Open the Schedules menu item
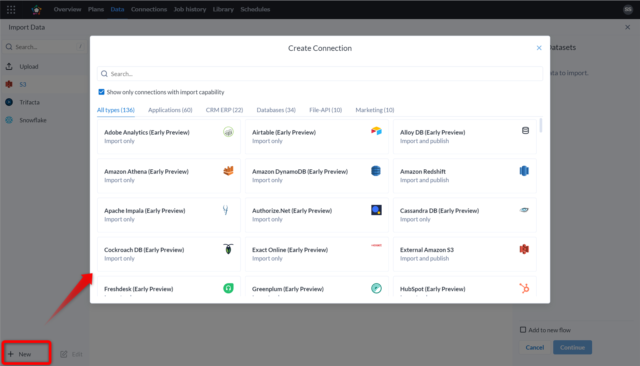Image resolution: width=640 pixels, height=366 pixels. click(x=255, y=9)
